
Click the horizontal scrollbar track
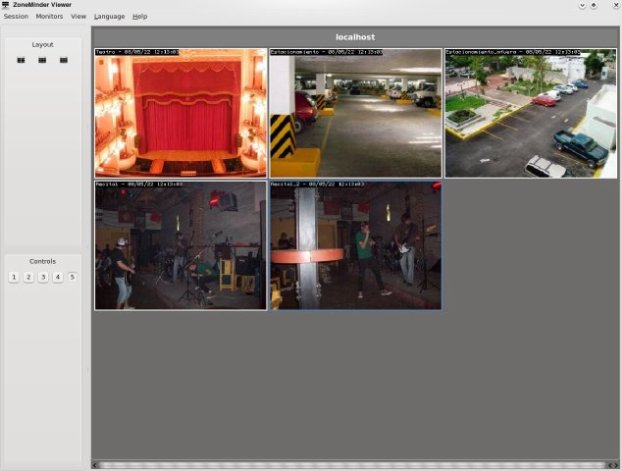click(353, 465)
